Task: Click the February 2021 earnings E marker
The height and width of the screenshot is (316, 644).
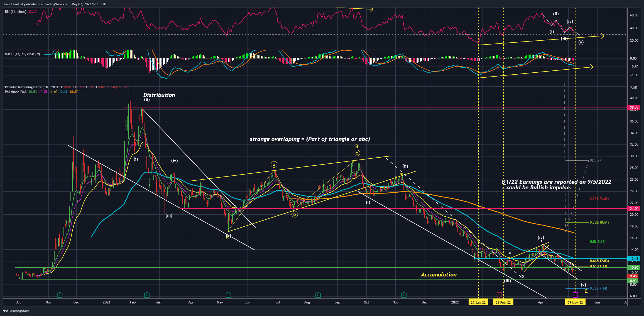Action: click(x=147, y=295)
